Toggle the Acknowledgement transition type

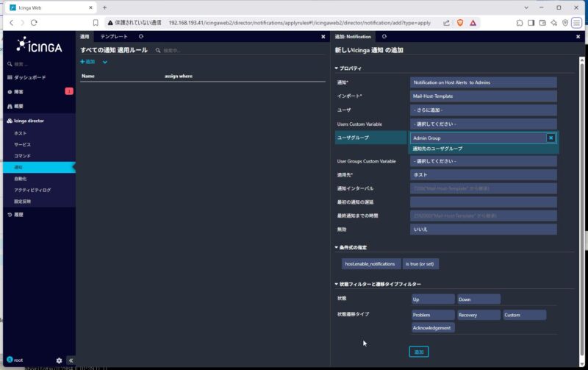point(433,327)
